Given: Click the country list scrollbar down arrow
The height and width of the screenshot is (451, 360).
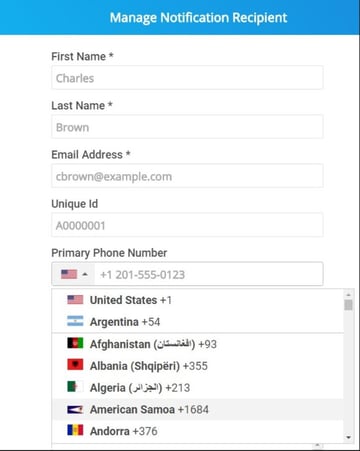Looking at the screenshot, I should tap(348, 437).
